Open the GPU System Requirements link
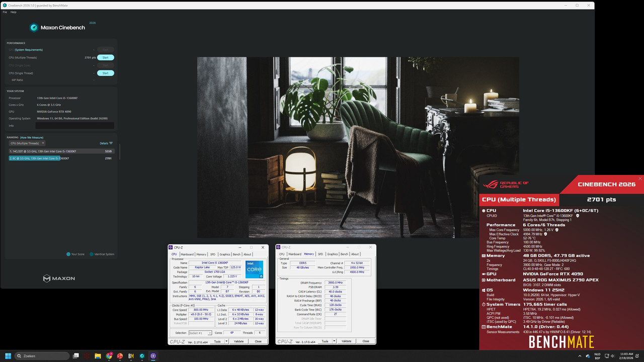 coord(29,50)
